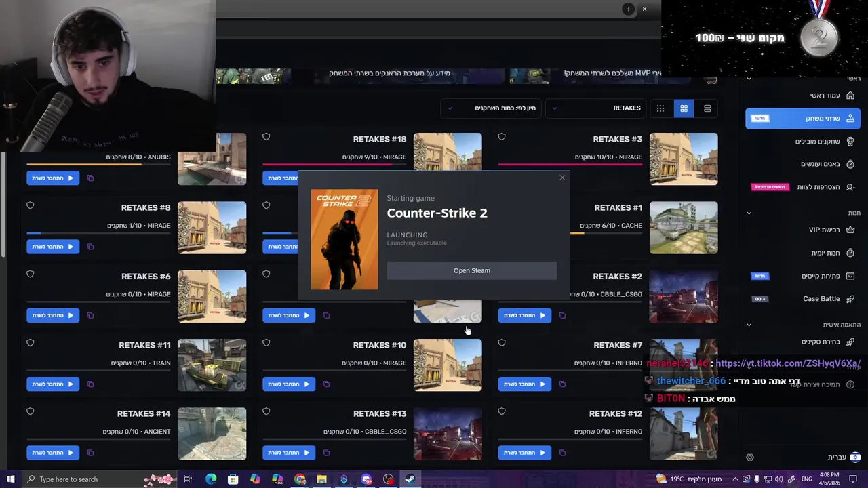Open the sort by player count dropdown
This screenshot has width=868, height=488.
[x=491, y=108]
